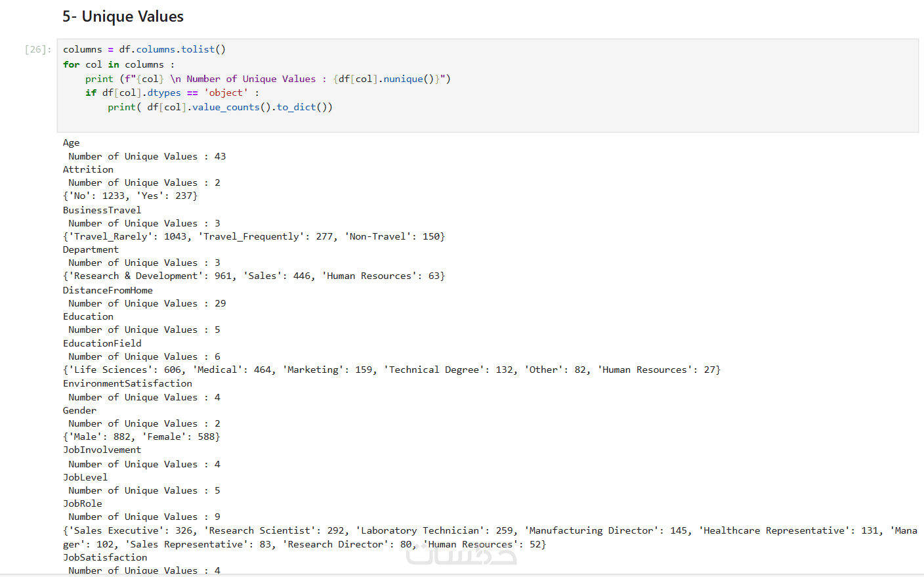Click the value_counts().to_dict() print line

[220, 107]
